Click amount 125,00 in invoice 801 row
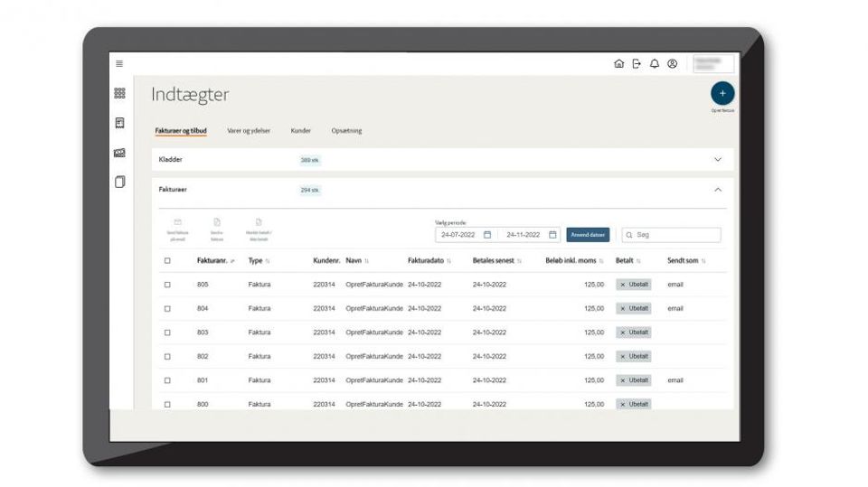The height and width of the screenshot is (487, 868). [594, 380]
